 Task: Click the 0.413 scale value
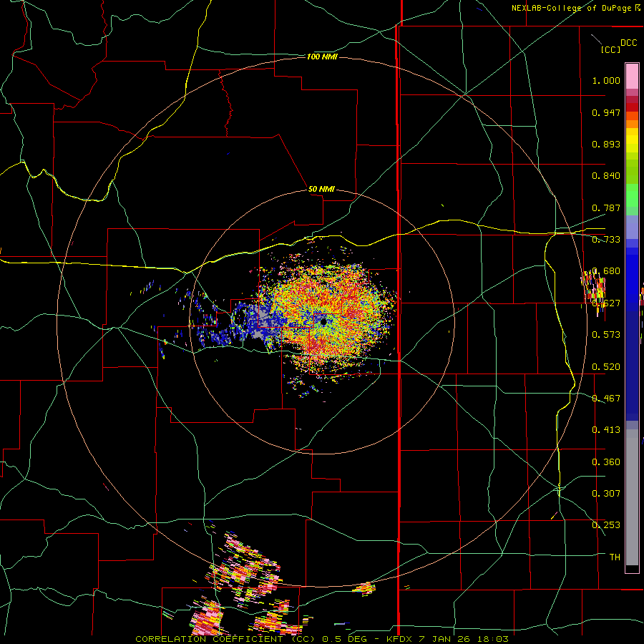coord(606,430)
